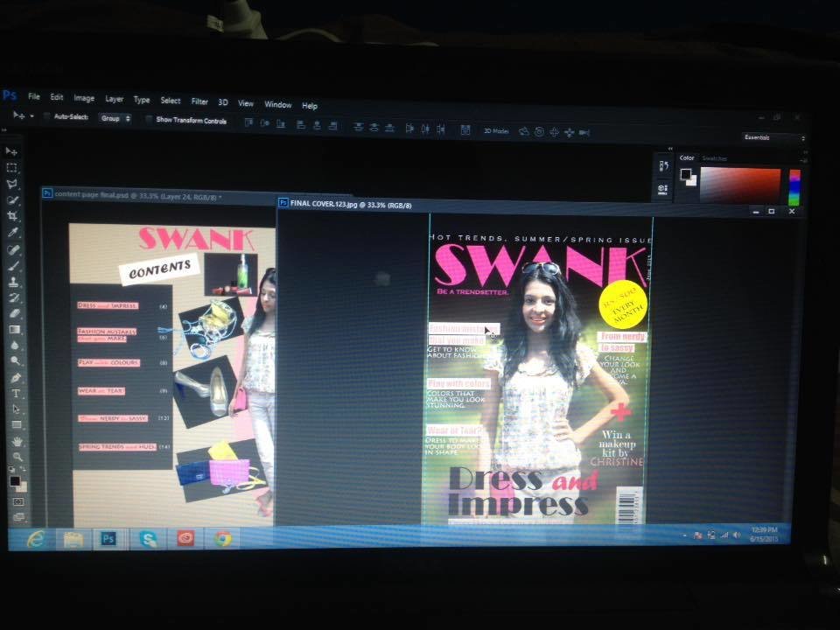Screen dimensions: 840x630
Task: Select the Rectangle shape tool
Action: [17, 425]
